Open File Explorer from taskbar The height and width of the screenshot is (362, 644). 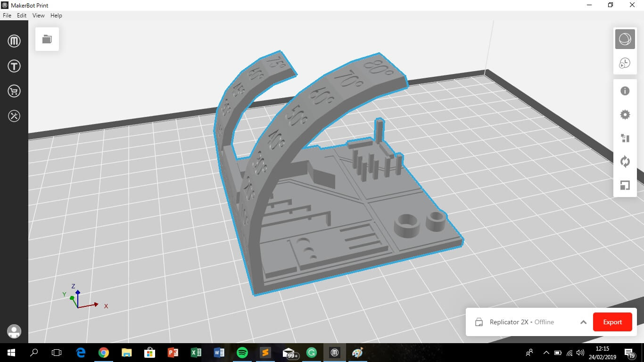[x=127, y=353]
